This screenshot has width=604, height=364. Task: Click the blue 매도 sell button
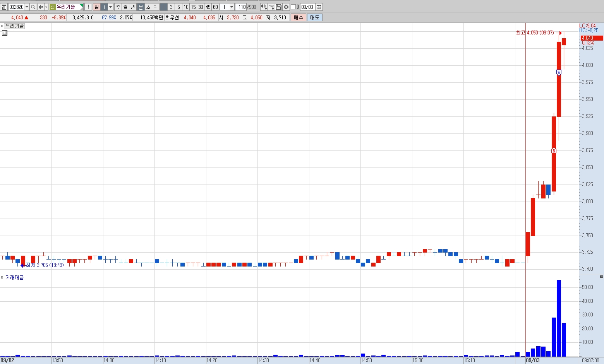pos(315,17)
